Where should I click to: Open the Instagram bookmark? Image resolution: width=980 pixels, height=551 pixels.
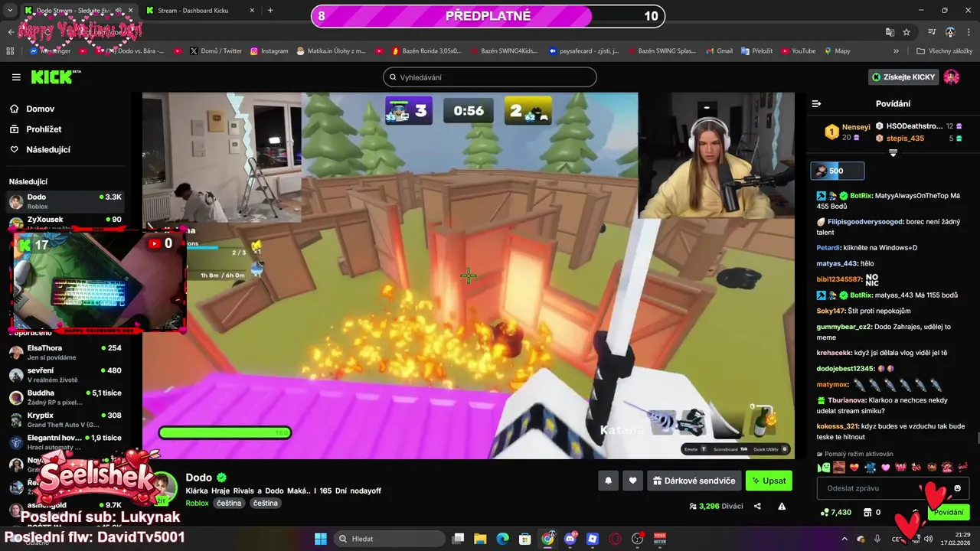click(x=269, y=51)
